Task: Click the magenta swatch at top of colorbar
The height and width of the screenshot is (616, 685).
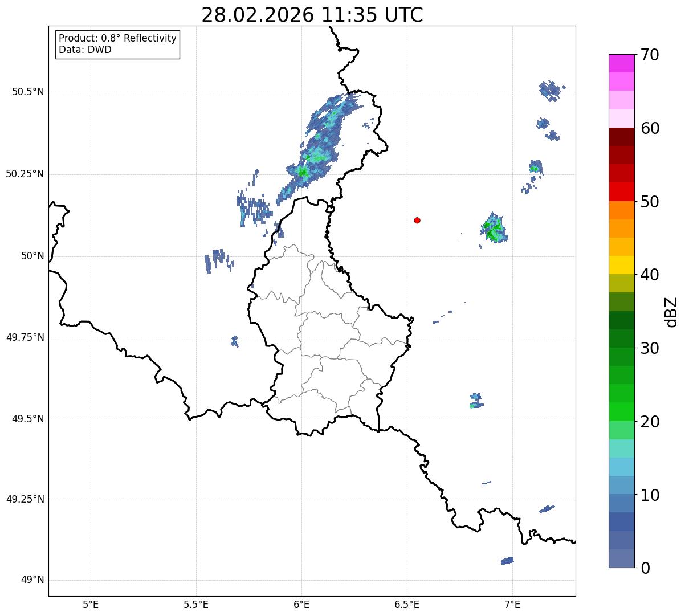Action: (622, 63)
